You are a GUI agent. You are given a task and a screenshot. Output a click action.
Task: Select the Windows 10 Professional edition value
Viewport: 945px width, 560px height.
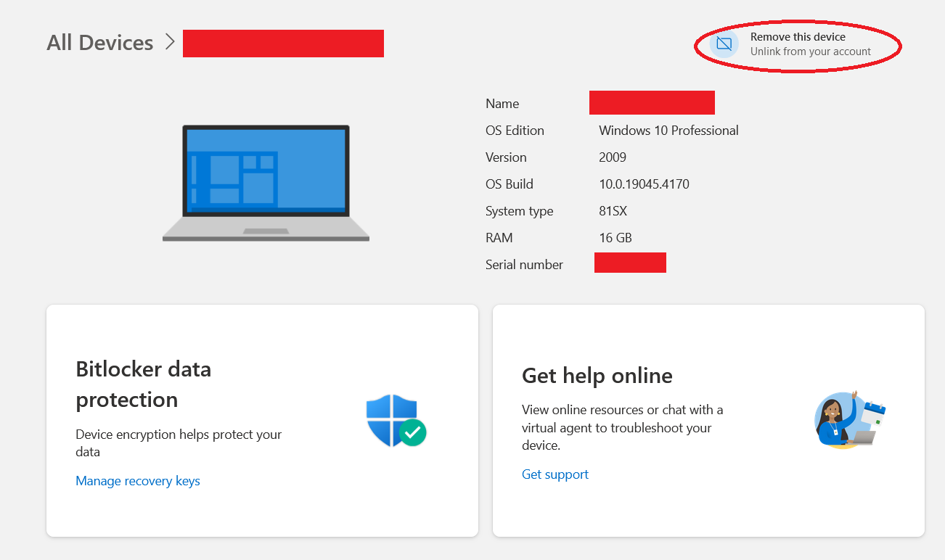click(668, 131)
